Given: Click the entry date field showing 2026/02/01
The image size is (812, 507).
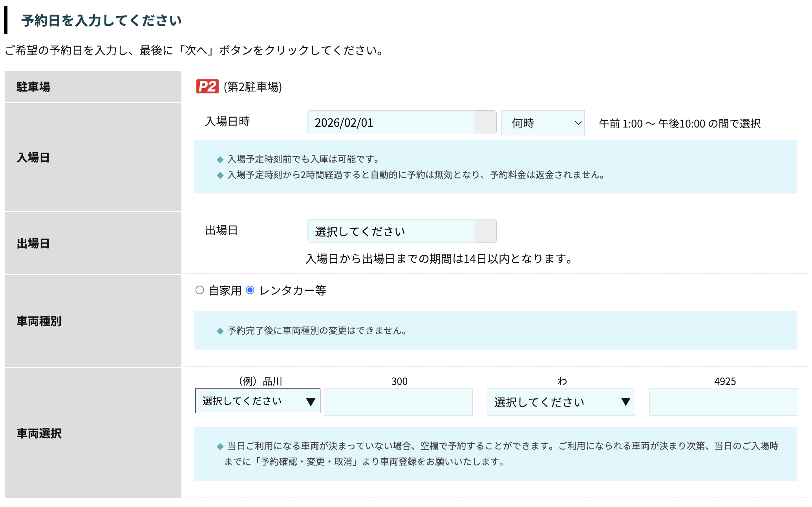Looking at the screenshot, I should click(x=391, y=122).
